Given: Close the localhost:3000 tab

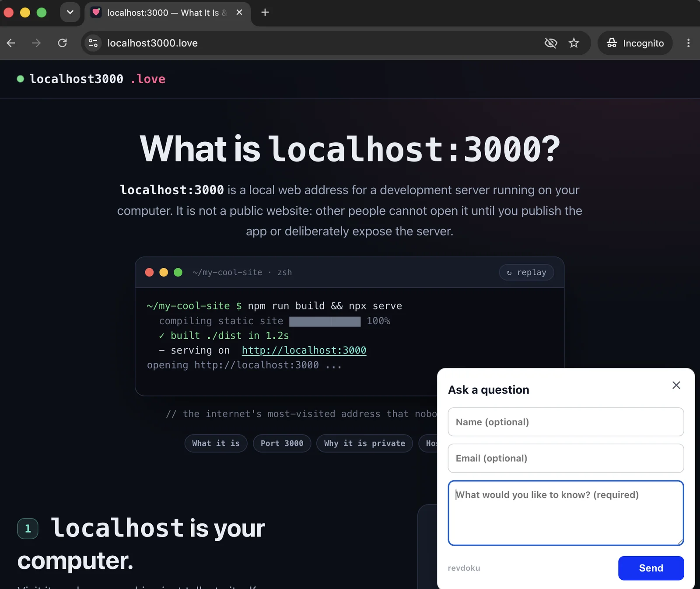Looking at the screenshot, I should point(239,12).
